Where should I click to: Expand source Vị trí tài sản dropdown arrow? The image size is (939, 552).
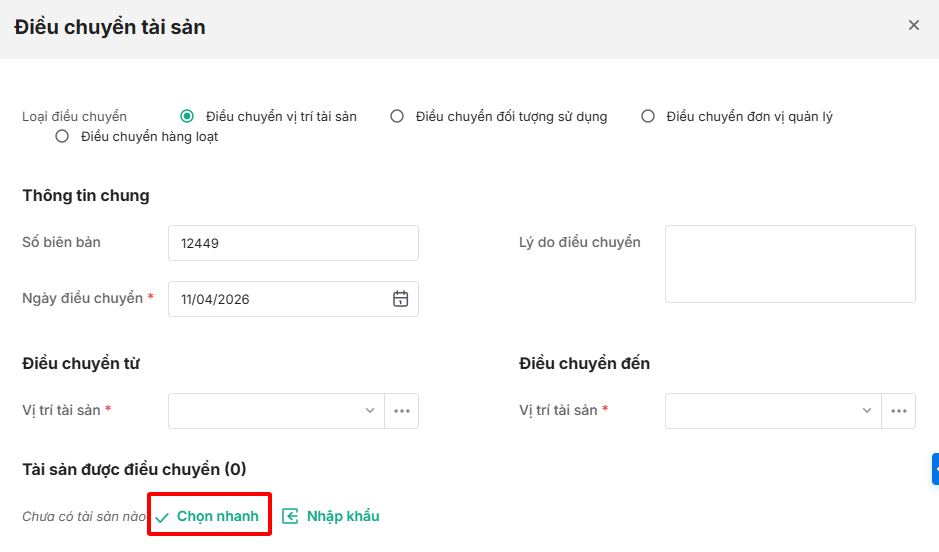(370, 411)
